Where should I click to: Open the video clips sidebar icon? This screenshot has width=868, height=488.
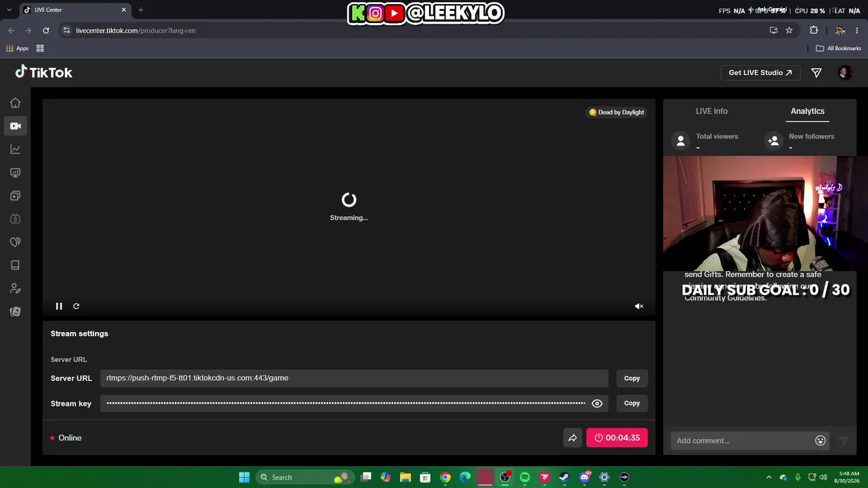(15, 196)
